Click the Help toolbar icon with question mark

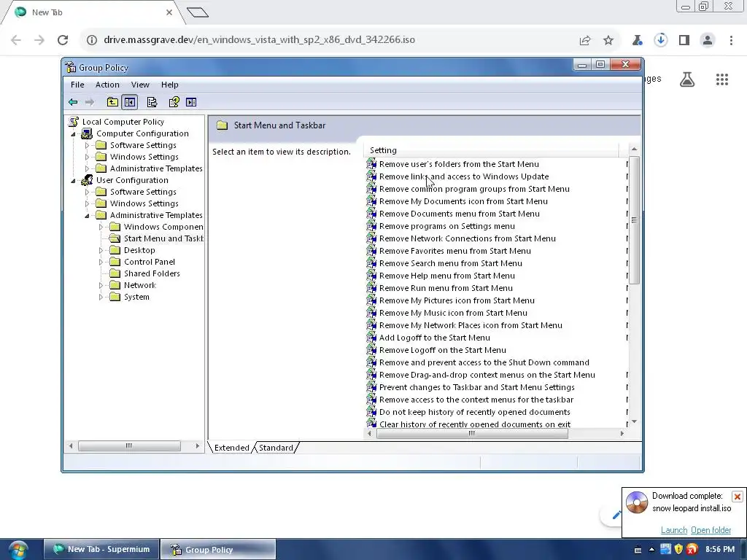click(174, 102)
